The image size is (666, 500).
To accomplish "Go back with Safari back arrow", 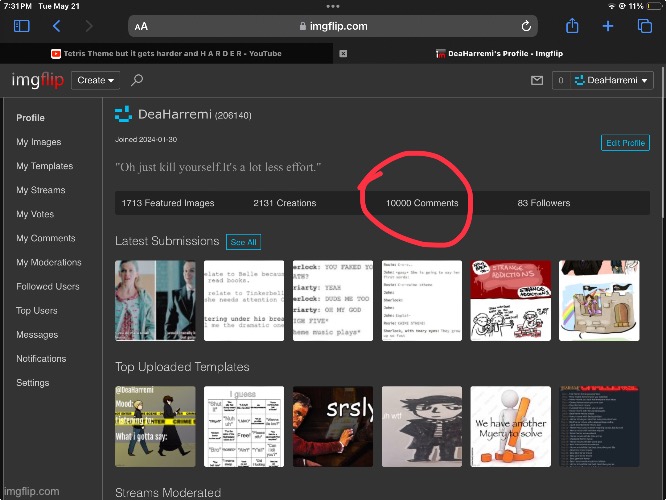I will pyautogui.click(x=56, y=27).
